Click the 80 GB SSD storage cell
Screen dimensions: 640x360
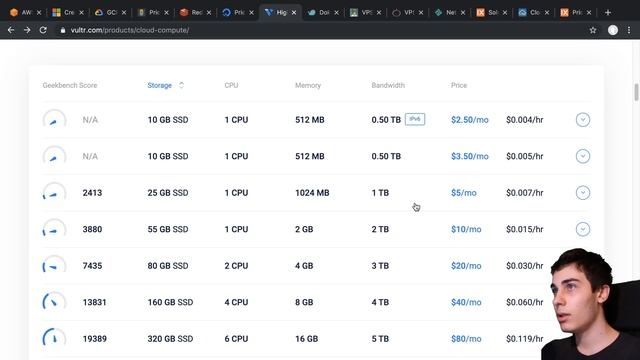tap(168, 266)
